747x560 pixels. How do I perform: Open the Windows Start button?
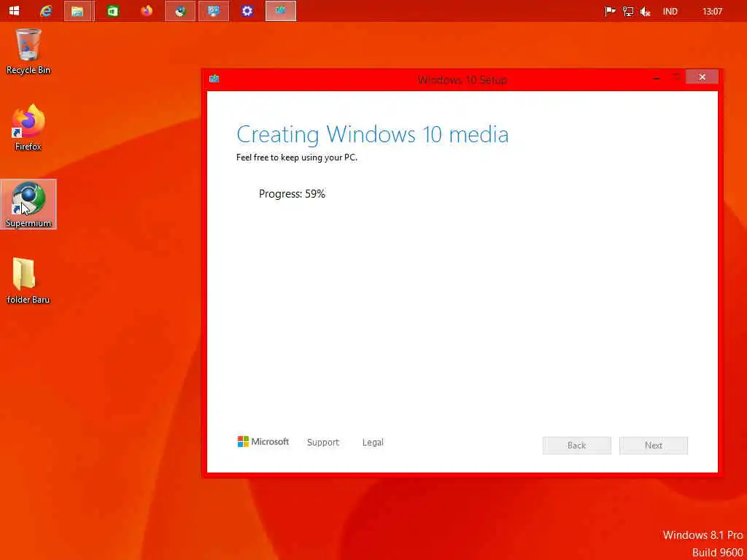[15, 10]
